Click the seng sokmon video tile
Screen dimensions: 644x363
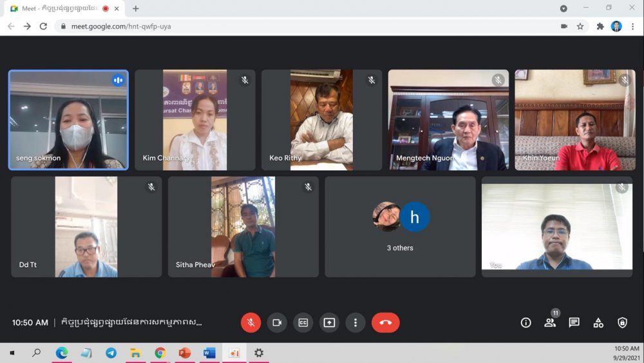68,120
